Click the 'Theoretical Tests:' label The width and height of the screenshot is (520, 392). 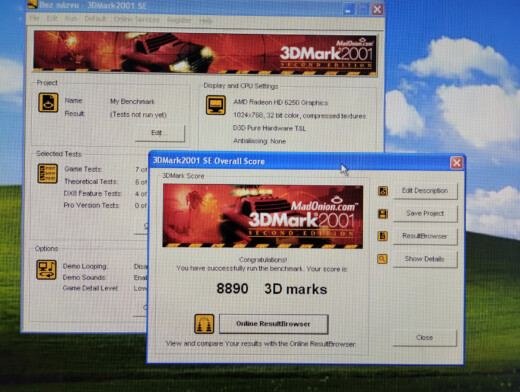91,181
